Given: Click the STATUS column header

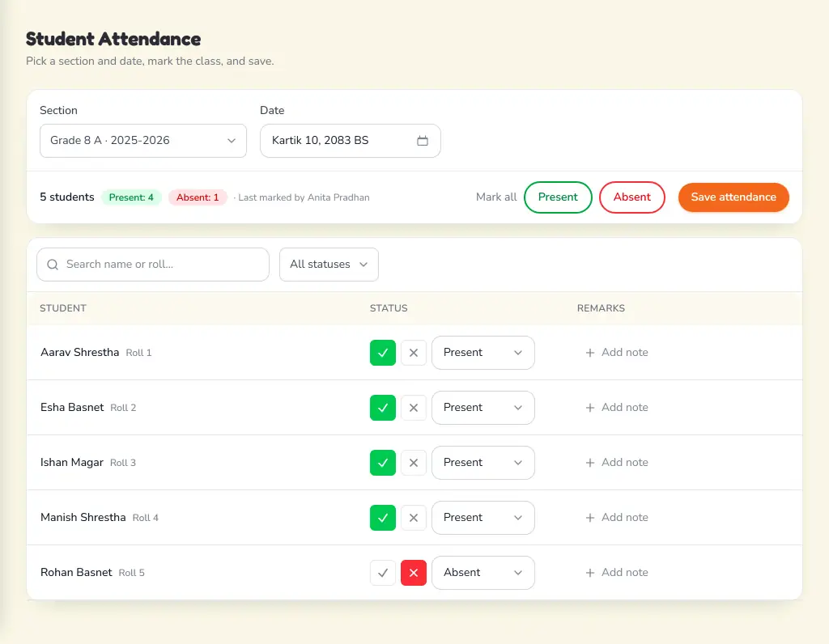Looking at the screenshot, I should (x=389, y=308).
